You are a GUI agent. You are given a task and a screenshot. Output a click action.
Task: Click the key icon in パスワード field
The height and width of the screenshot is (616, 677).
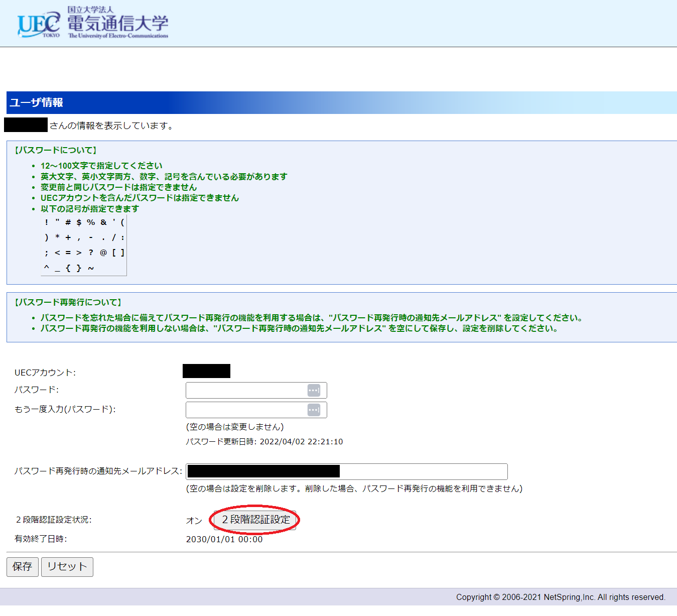[x=314, y=391]
